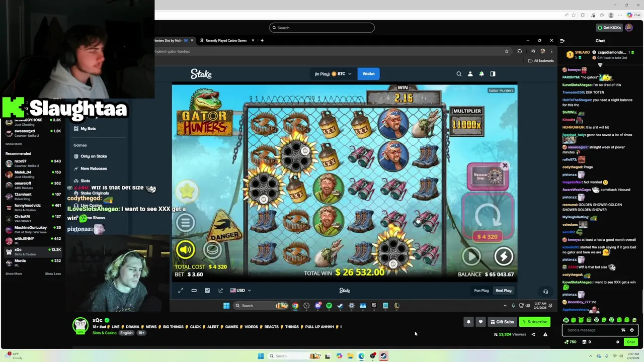Enable Kick channel notifications bell
The height and width of the screenshot is (362, 644).
click(468, 322)
